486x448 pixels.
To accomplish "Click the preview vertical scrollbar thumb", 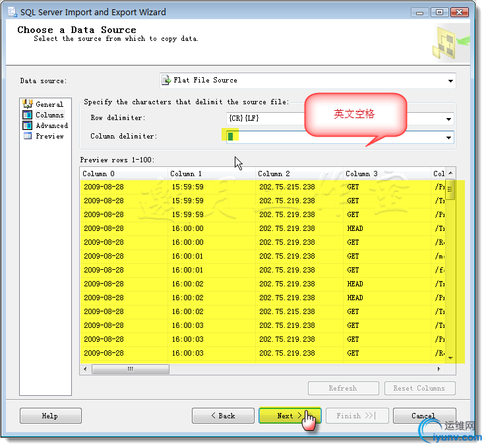I will pyautogui.click(x=450, y=189).
